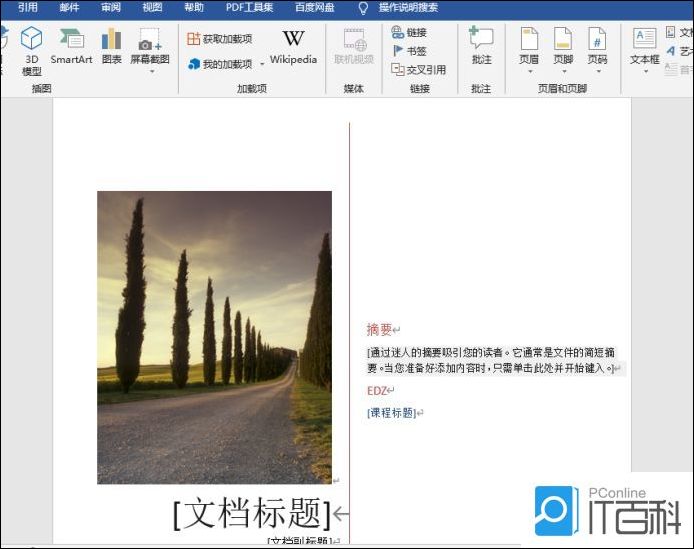Click the EDZ author text
694x549 pixels.
click(x=377, y=391)
